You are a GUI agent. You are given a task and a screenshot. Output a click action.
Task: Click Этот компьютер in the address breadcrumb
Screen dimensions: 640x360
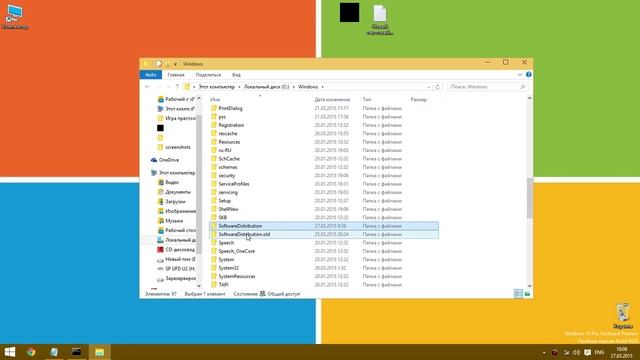217,87
